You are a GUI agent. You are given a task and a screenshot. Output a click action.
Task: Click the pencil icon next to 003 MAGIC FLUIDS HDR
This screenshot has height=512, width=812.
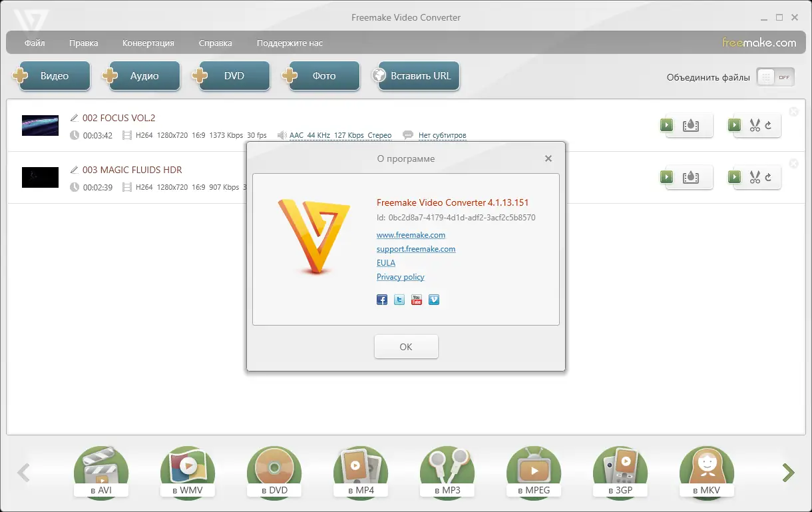[74, 170]
